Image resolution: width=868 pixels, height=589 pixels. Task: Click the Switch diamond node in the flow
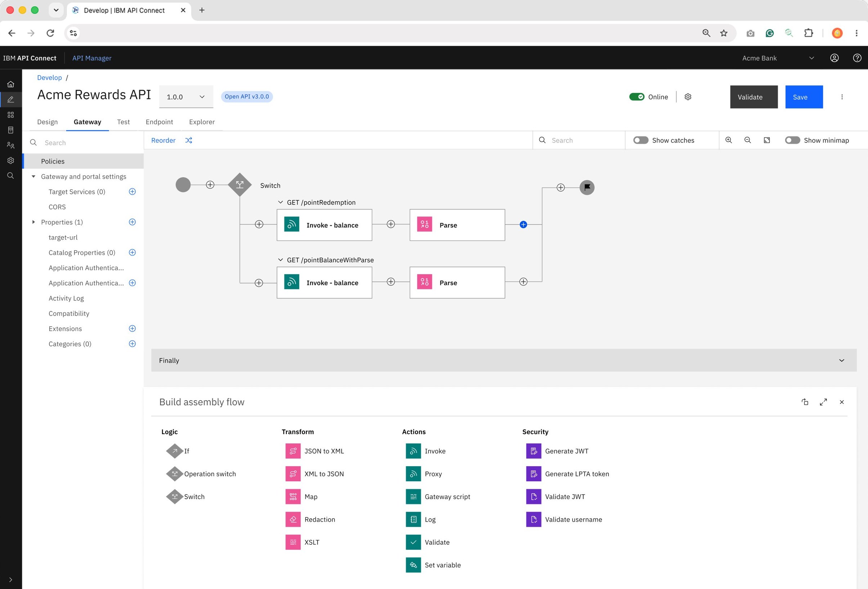click(239, 184)
